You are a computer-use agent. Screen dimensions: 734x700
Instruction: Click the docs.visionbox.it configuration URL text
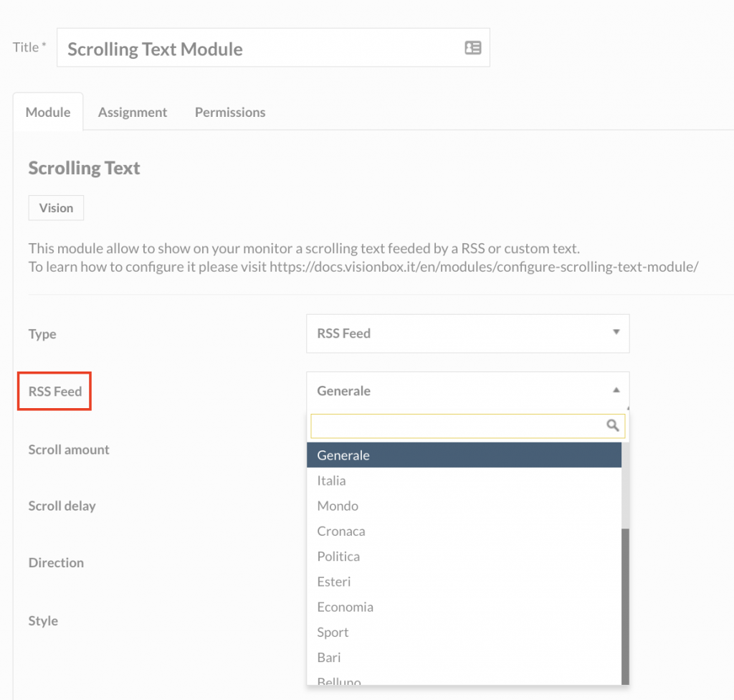pos(484,267)
